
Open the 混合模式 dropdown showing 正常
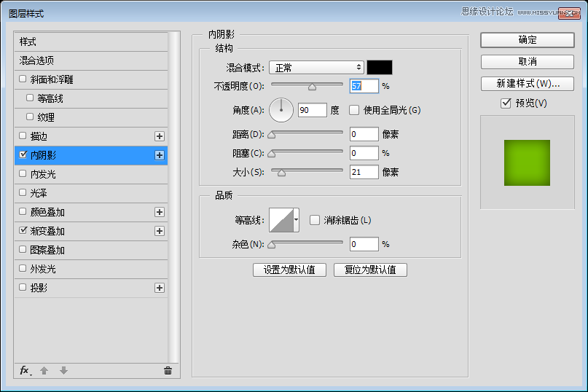tap(316, 68)
